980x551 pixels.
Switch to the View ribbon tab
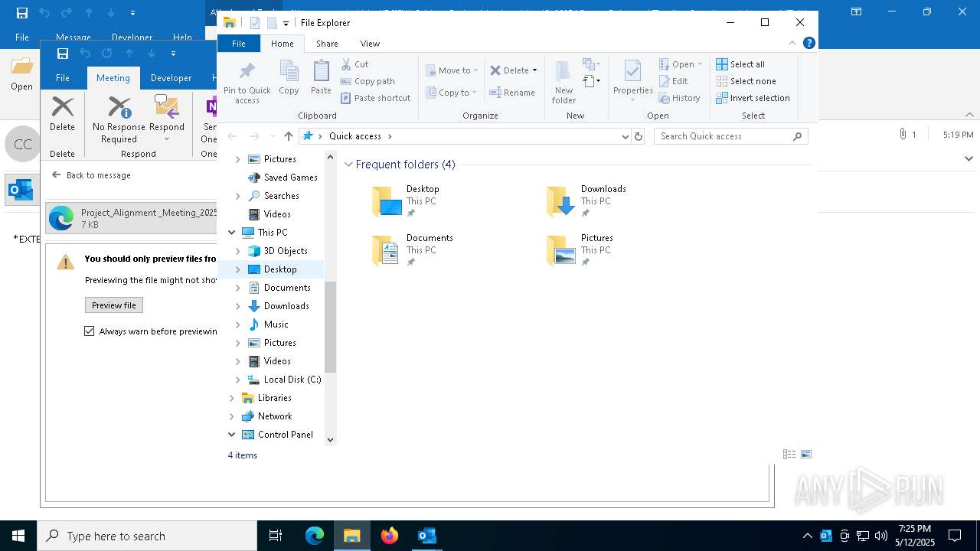pos(370,44)
